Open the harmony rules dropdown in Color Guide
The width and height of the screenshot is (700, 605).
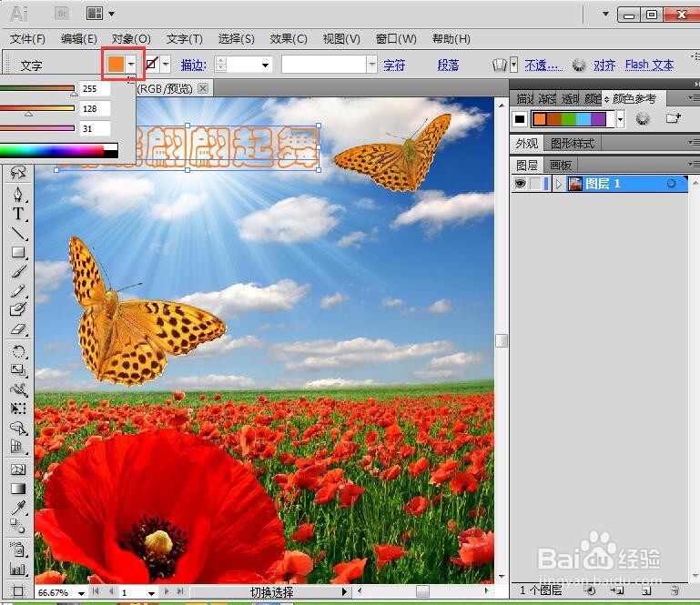click(x=620, y=119)
